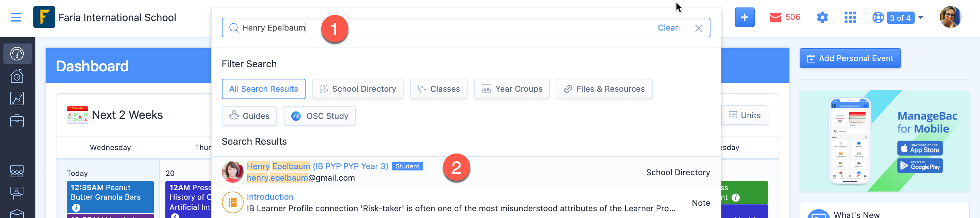The height and width of the screenshot is (218, 980).
Task: Open the user profile avatar
Action: [x=950, y=17]
